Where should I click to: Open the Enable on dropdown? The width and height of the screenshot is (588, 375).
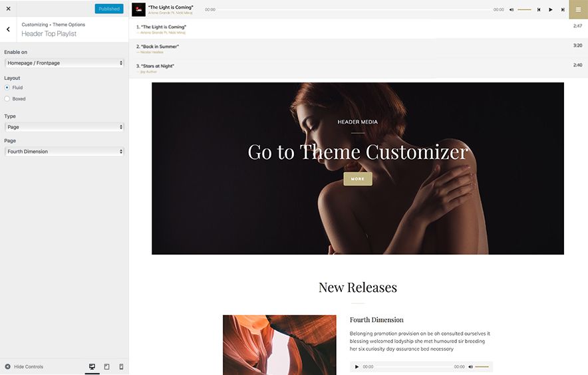click(x=64, y=63)
